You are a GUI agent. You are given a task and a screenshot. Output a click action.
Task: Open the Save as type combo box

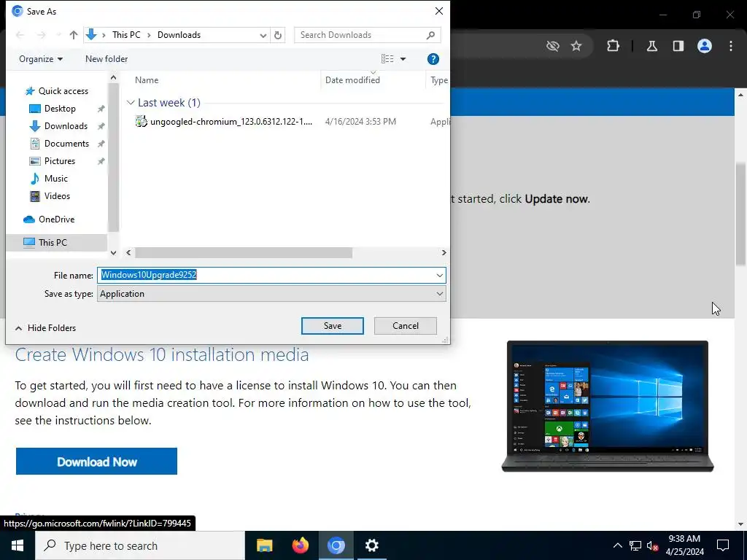click(x=271, y=294)
